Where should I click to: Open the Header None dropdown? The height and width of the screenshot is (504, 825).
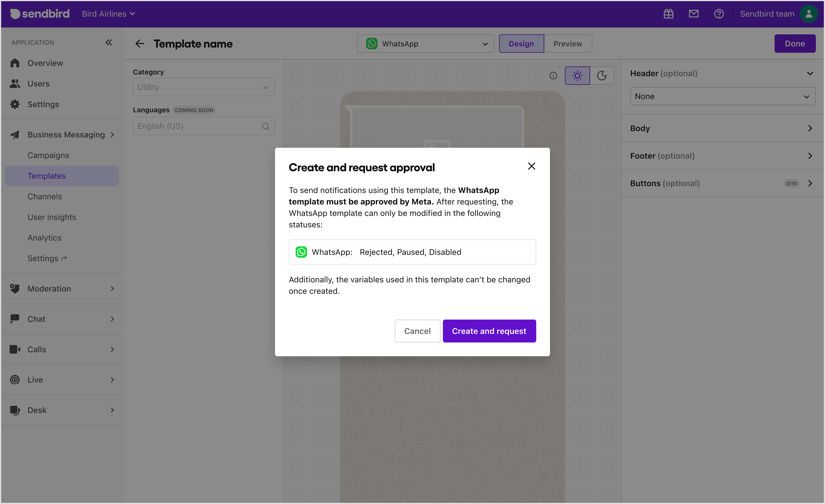click(x=722, y=97)
